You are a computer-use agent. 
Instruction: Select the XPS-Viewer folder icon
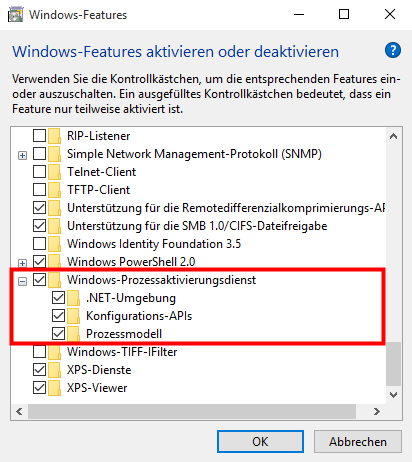tap(55, 388)
